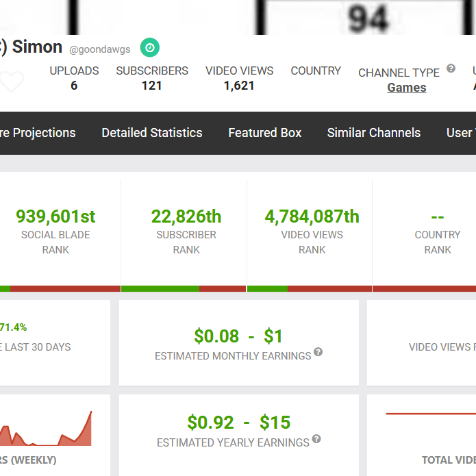The width and height of the screenshot is (476, 476).
Task: Click the $0.08 - $1 monthly earnings figure
Action: point(238,336)
